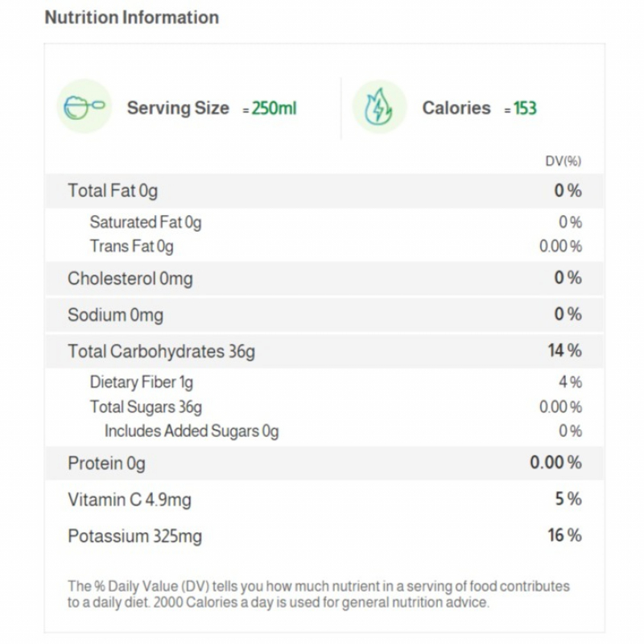This screenshot has width=644, height=644.
Task: Select the Cholesterol 0mg row
Action: point(130,279)
